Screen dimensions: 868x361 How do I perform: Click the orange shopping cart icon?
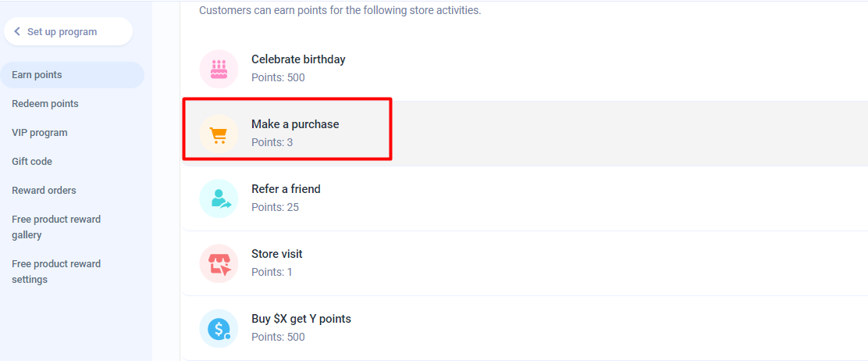coord(219,134)
